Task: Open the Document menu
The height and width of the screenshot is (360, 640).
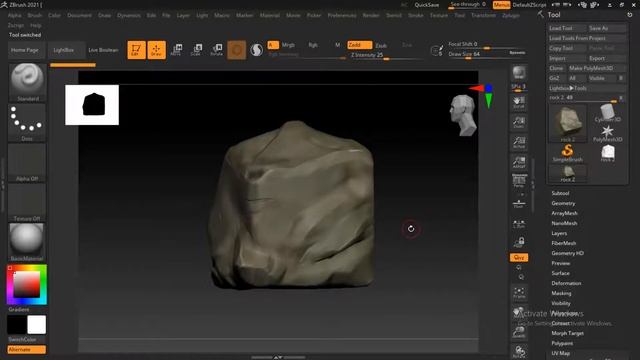Action: pos(79,15)
